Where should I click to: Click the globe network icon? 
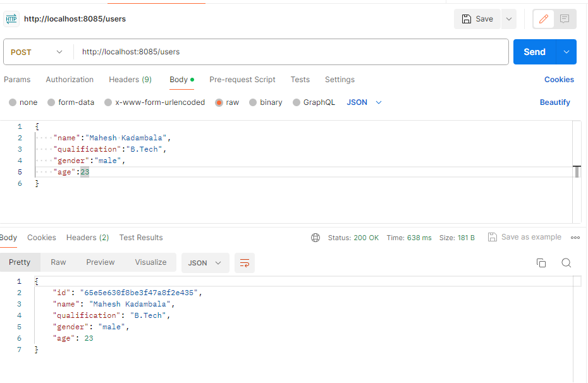click(x=315, y=238)
